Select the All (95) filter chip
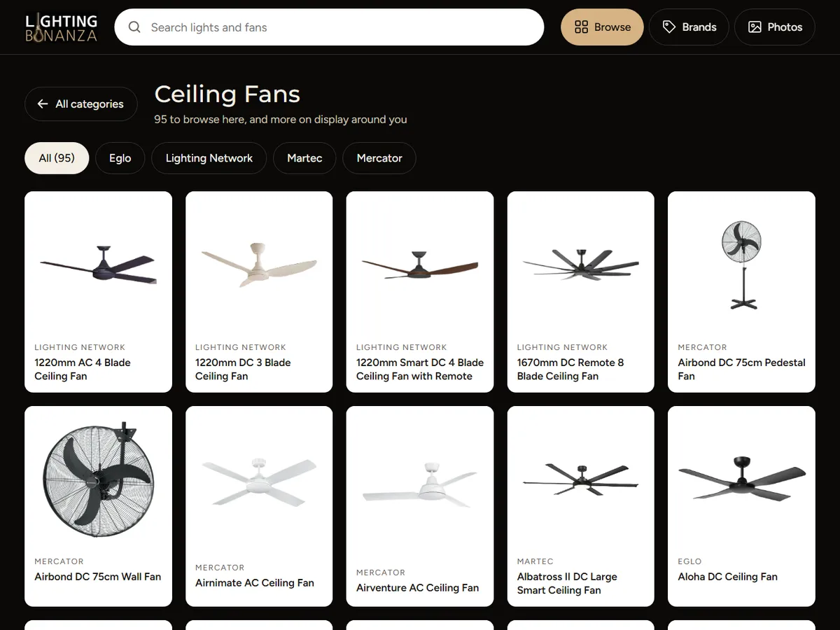The width and height of the screenshot is (840, 630). (x=57, y=158)
